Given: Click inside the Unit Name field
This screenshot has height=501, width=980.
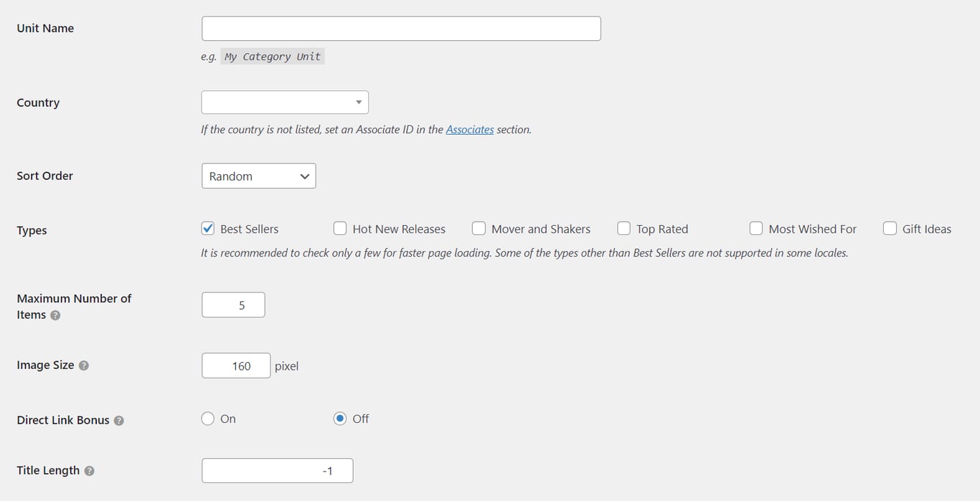Looking at the screenshot, I should pos(400,28).
